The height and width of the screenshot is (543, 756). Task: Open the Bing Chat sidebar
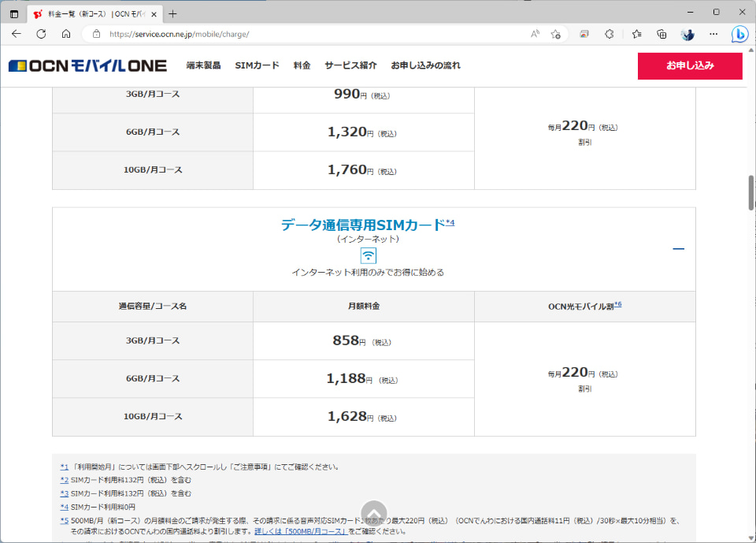pos(739,35)
